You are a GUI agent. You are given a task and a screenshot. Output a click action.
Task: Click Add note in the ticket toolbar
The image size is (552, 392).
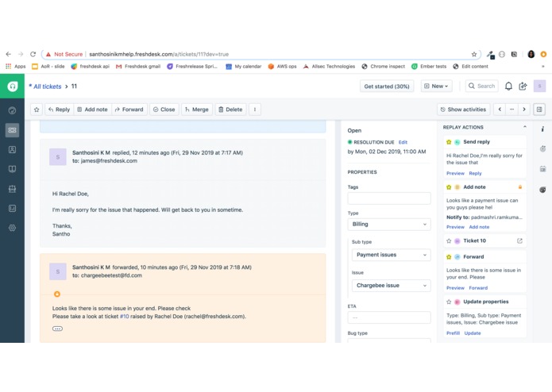pos(93,110)
